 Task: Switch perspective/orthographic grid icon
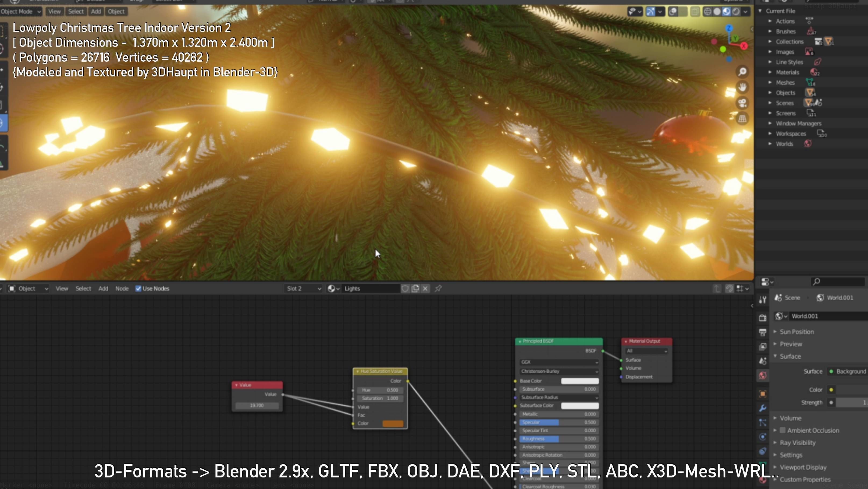click(742, 119)
